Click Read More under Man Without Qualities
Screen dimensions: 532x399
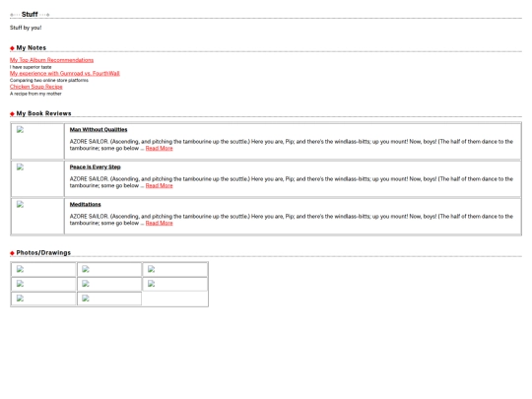(x=160, y=148)
